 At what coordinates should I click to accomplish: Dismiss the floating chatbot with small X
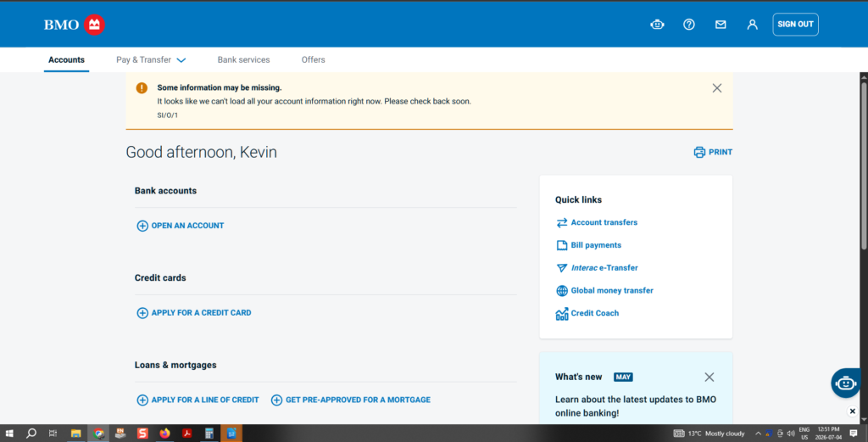pyautogui.click(x=853, y=411)
